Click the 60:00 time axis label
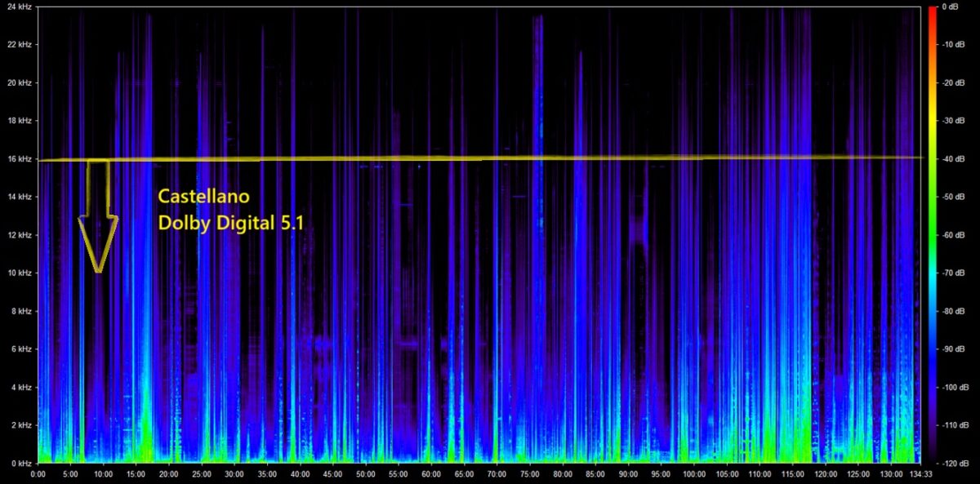 [x=431, y=474]
